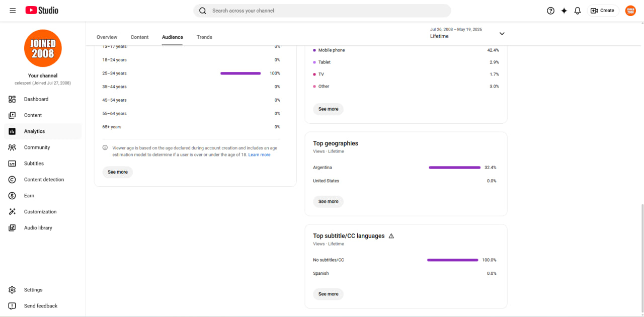Click the large Joined 2008 channel avatar
Image resolution: width=644 pixels, height=317 pixels.
pyautogui.click(x=43, y=48)
